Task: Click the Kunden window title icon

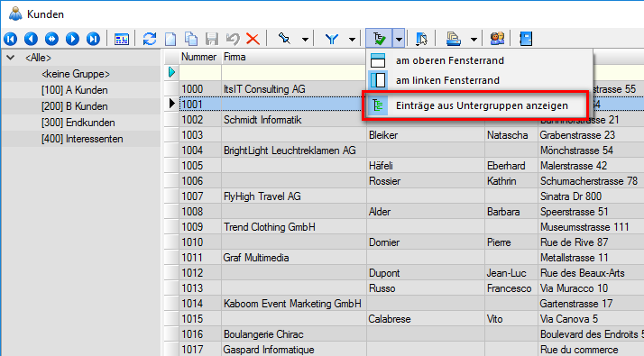Action: 15,14
